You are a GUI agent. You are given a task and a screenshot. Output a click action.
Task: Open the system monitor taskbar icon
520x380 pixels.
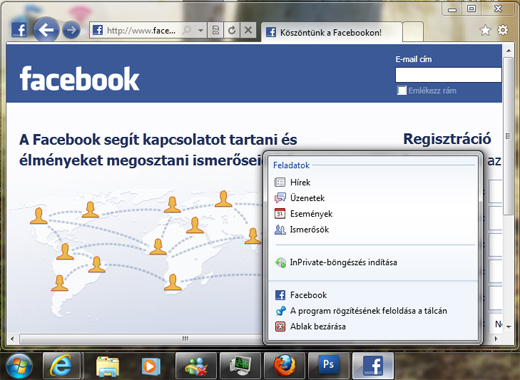[240, 366]
